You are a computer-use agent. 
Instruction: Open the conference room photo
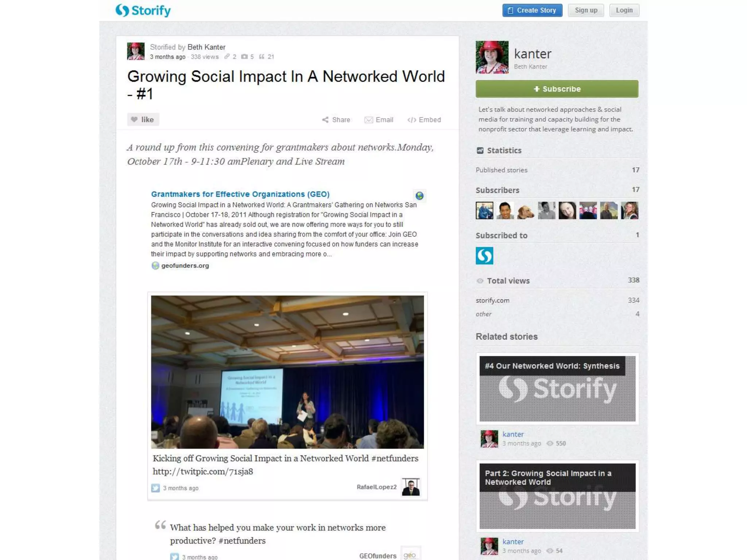click(x=287, y=372)
